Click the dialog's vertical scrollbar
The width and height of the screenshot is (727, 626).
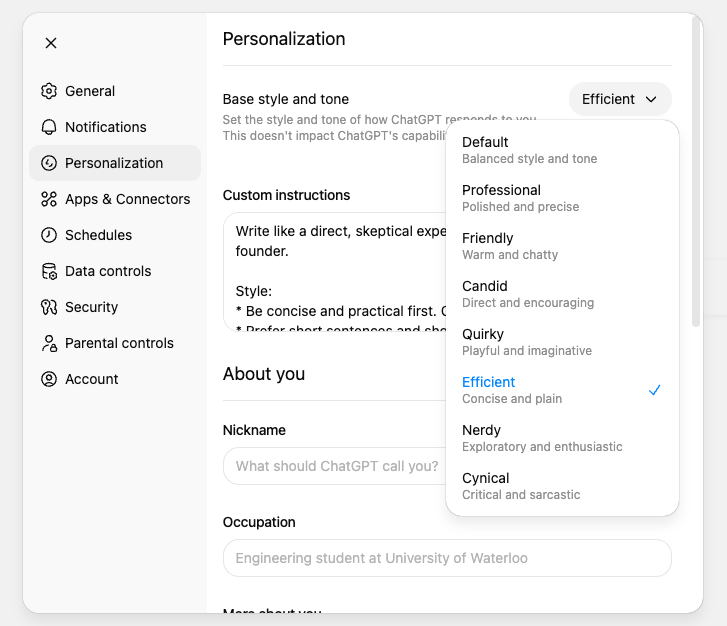[x=695, y=172]
